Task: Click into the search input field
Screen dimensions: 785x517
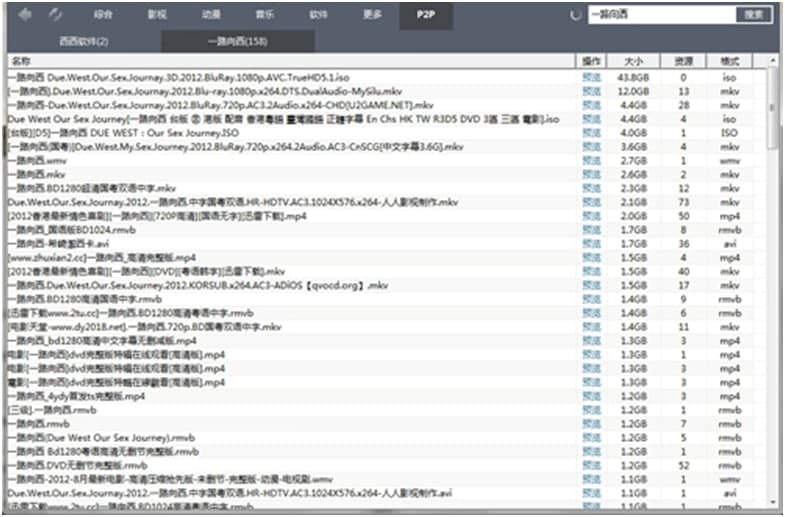Action: click(x=661, y=15)
